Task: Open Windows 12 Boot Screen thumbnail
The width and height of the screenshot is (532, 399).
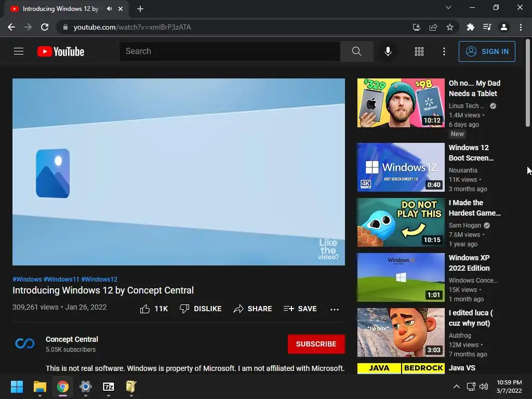Action: [401, 167]
